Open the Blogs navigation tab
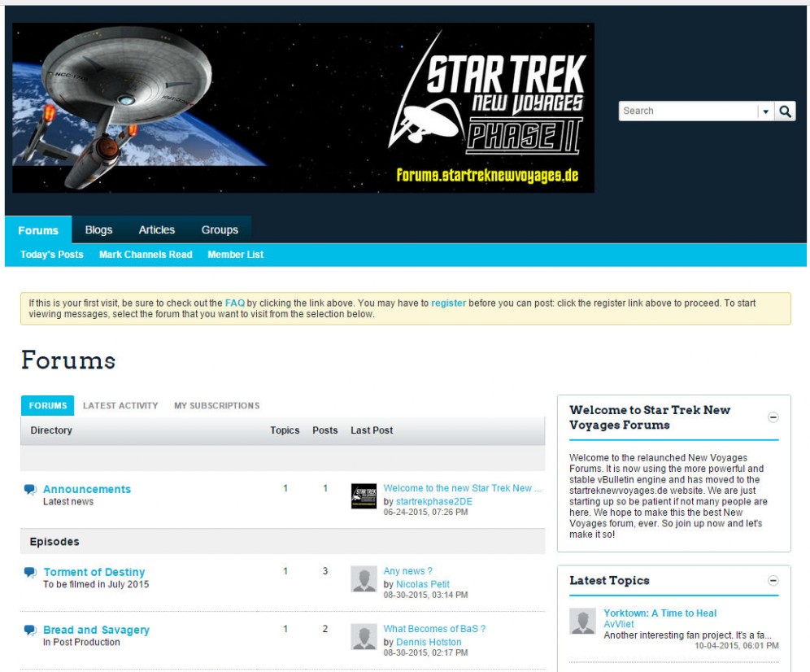810x672 pixels. (98, 230)
